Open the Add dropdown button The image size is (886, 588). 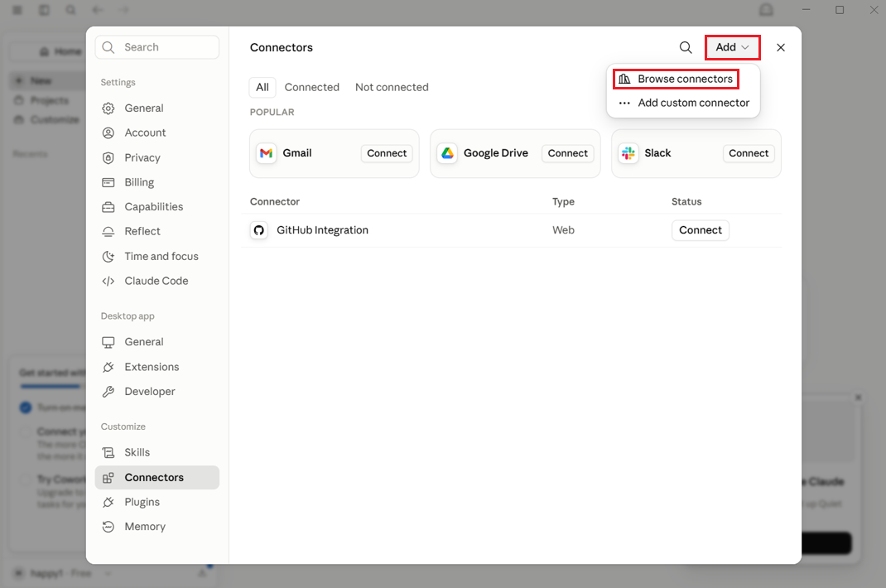tap(732, 47)
